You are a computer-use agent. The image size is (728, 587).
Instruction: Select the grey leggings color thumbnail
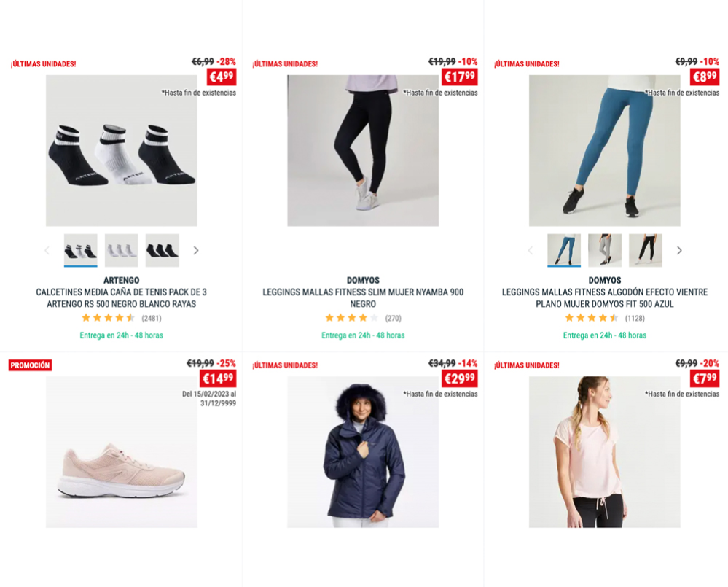pos(605,250)
